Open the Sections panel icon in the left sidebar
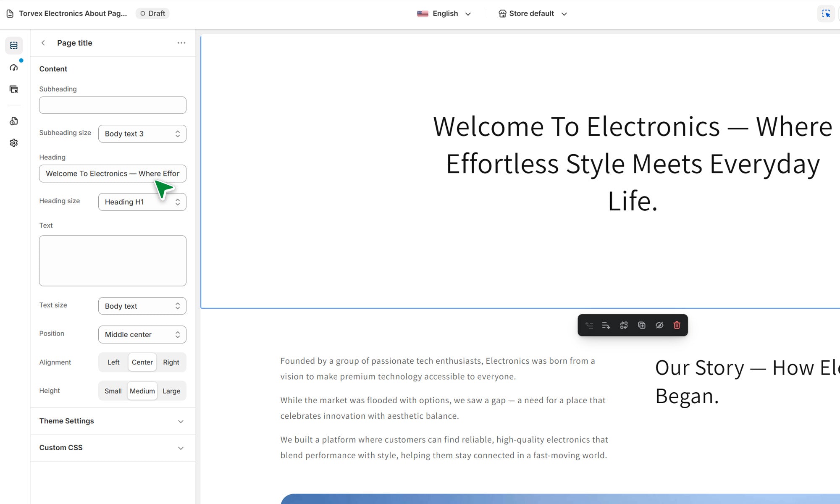 [14, 45]
